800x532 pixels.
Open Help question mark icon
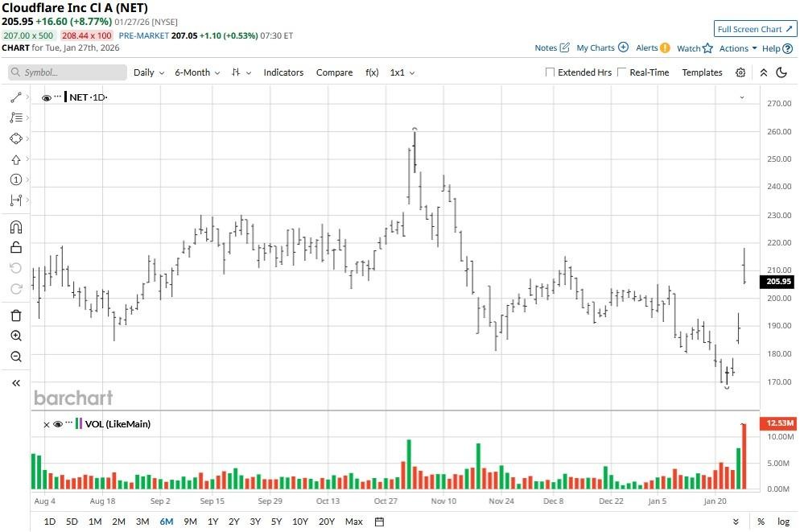click(788, 48)
